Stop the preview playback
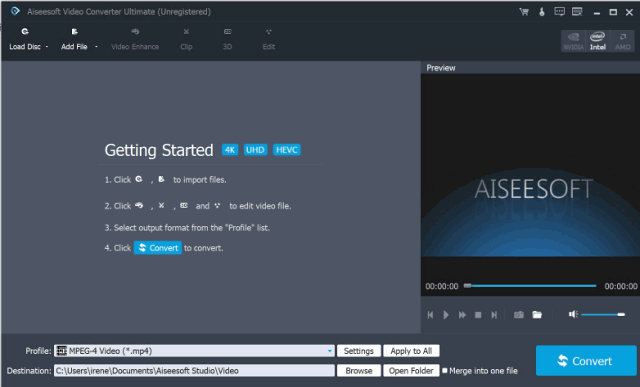Viewport: 640px width, 387px height. coord(478,315)
